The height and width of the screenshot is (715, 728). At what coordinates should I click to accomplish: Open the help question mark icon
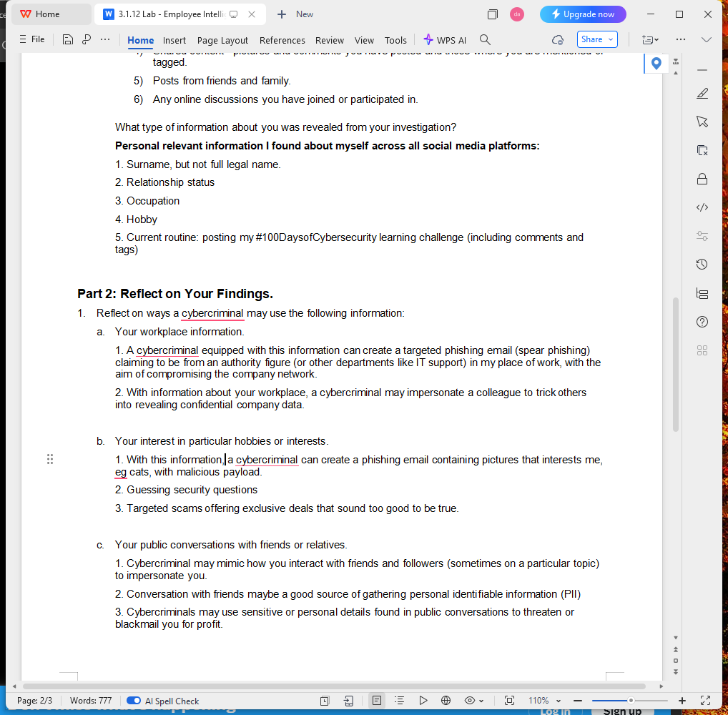tap(702, 322)
